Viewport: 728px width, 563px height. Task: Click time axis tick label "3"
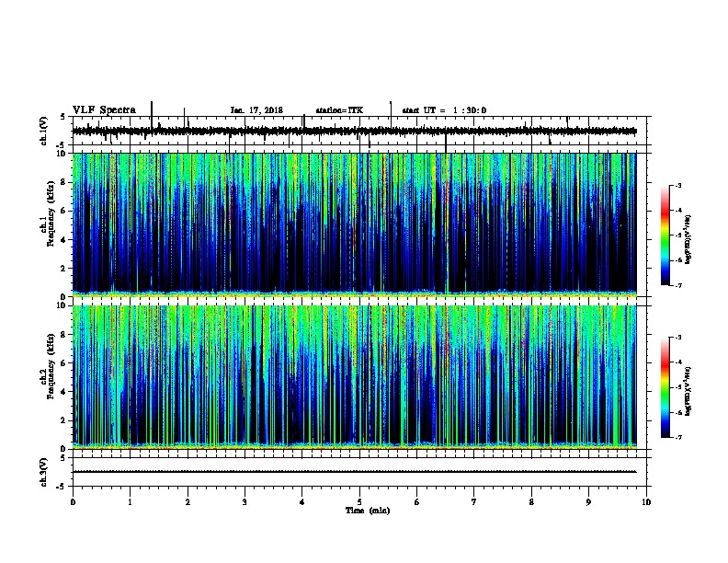pos(245,502)
